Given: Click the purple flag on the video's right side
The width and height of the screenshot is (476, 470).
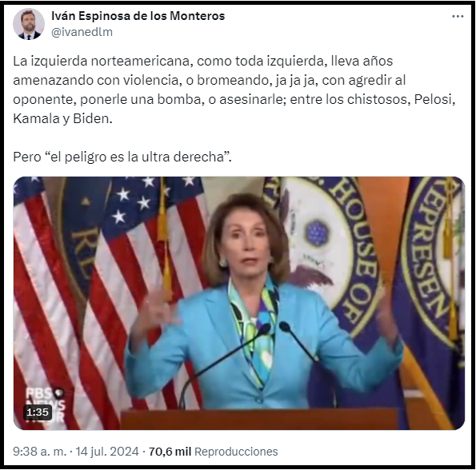Looking at the screenshot, I should [x=431, y=303].
